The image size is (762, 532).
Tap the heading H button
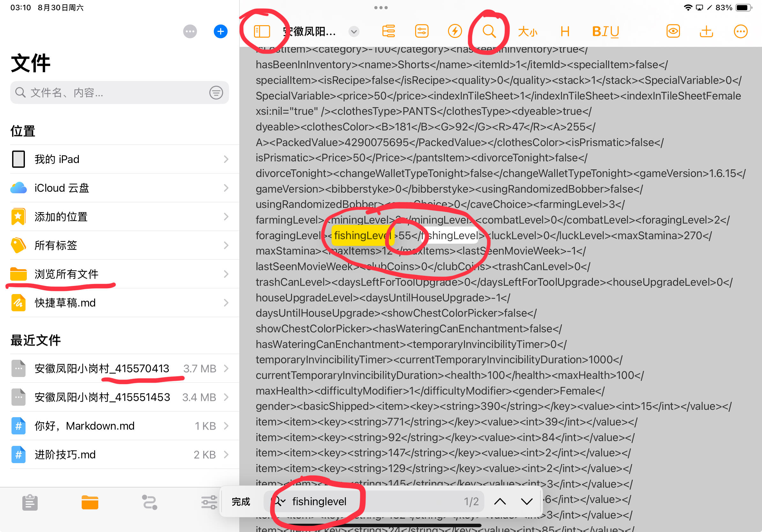pos(565,32)
